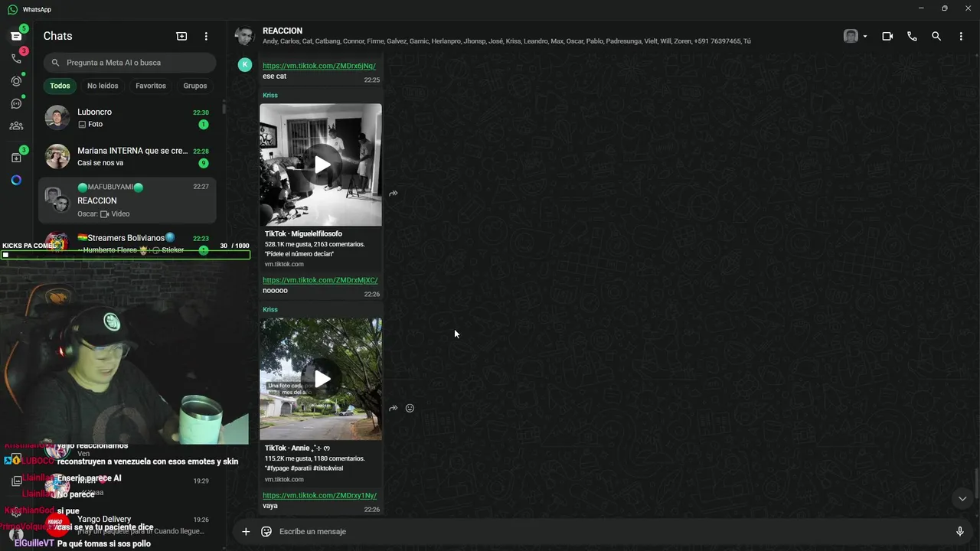Viewport: 980px width, 551px height.
Task: Open the Chats list options menu
Action: tap(206, 36)
